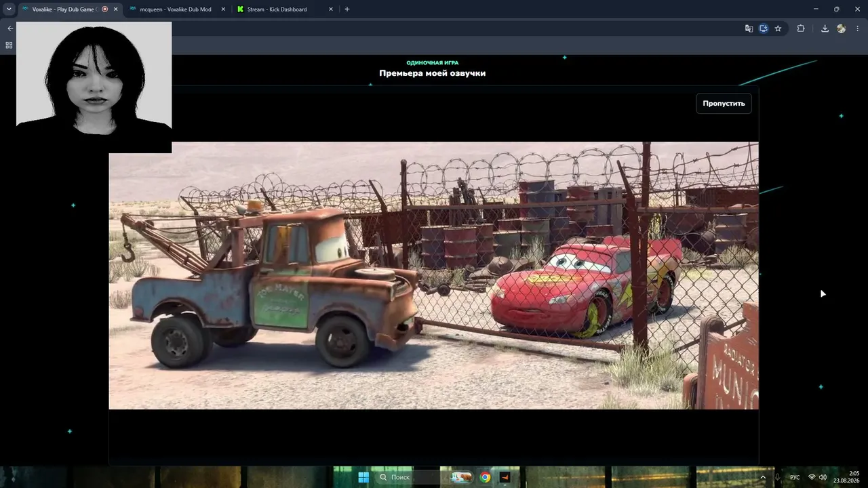Minimize the browser window
Screen dimensions: 868x488
pos(816,9)
